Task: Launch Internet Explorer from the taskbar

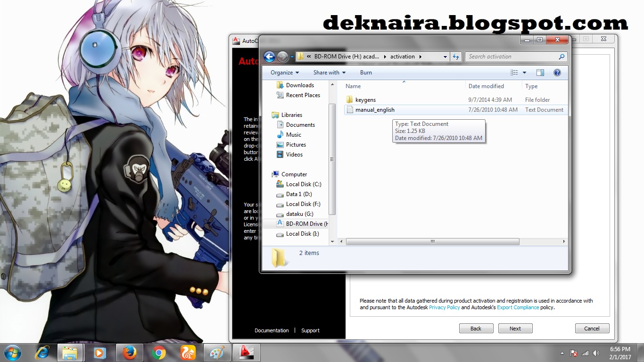Action: pos(43,353)
